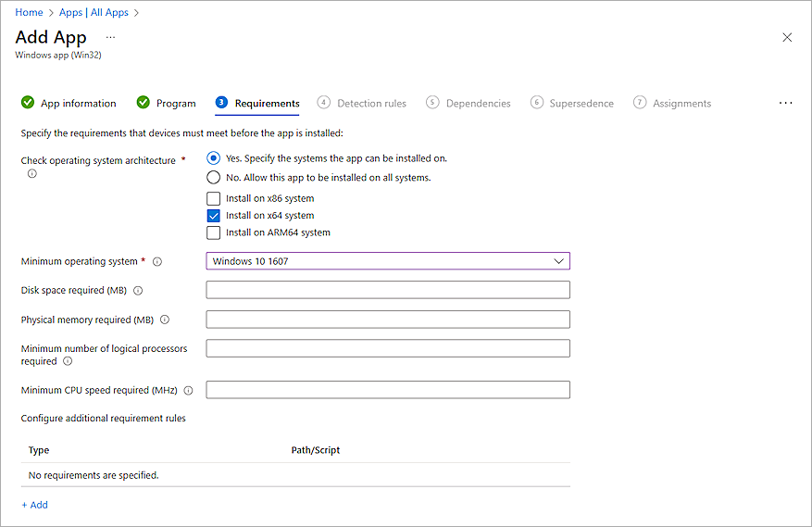Go to Supersedence step
Image resolution: width=812 pixels, height=527 pixels.
(571, 103)
